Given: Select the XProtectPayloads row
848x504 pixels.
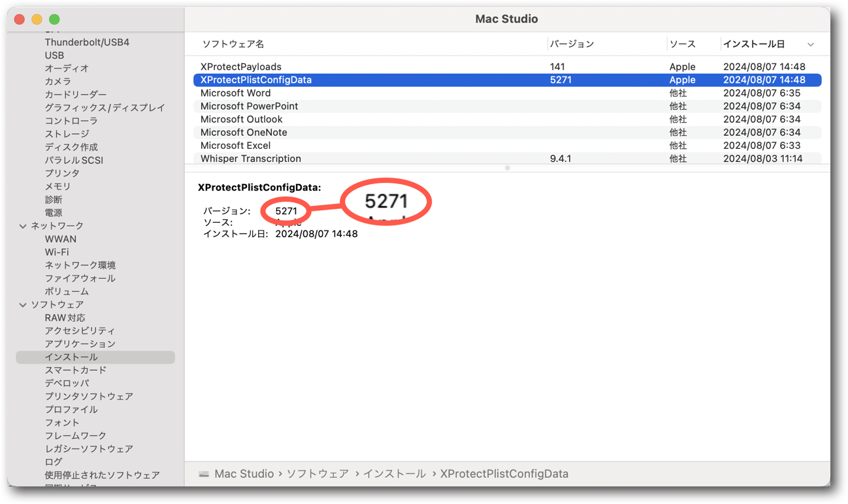Looking at the screenshot, I should pyautogui.click(x=507, y=67).
